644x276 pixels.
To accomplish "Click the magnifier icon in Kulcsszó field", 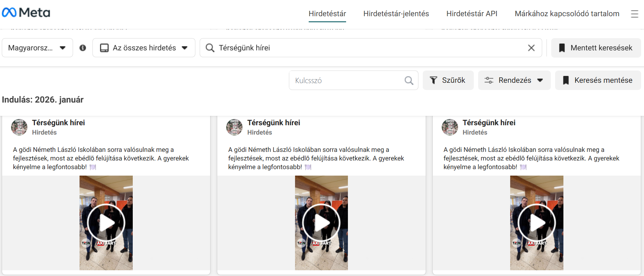I will pyautogui.click(x=409, y=80).
